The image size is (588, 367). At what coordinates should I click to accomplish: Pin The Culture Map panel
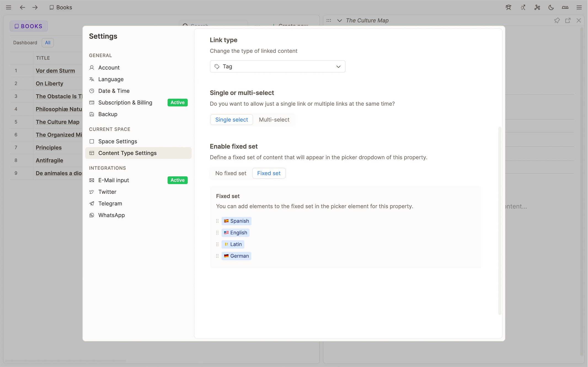pos(557,20)
